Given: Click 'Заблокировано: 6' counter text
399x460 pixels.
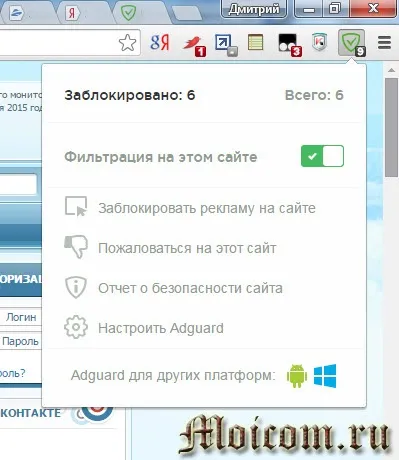Looking at the screenshot, I should coord(130,95).
